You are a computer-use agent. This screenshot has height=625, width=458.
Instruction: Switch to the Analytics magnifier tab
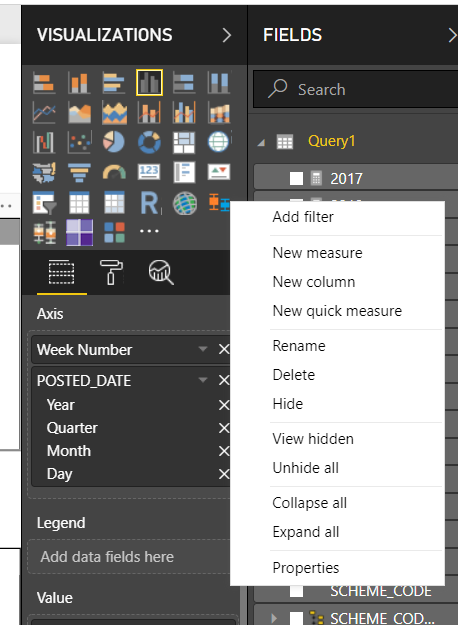coord(161,272)
